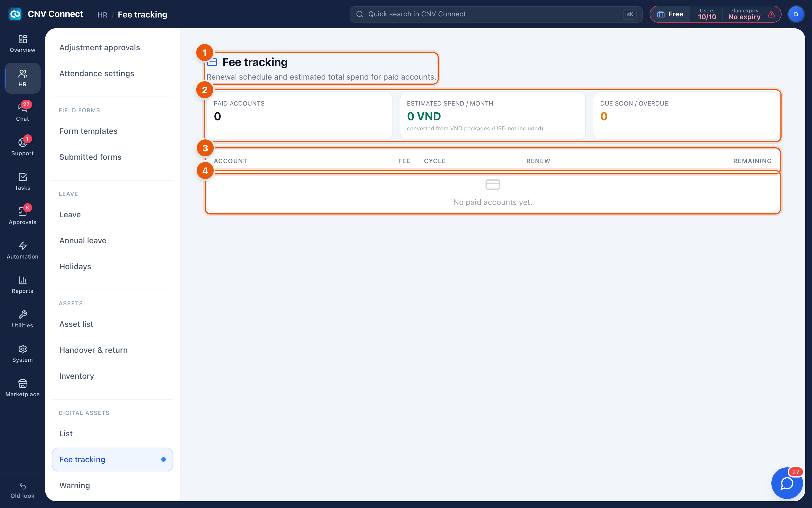
Task: Click the CNV Connect logo icon
Action: coord(15,14)
